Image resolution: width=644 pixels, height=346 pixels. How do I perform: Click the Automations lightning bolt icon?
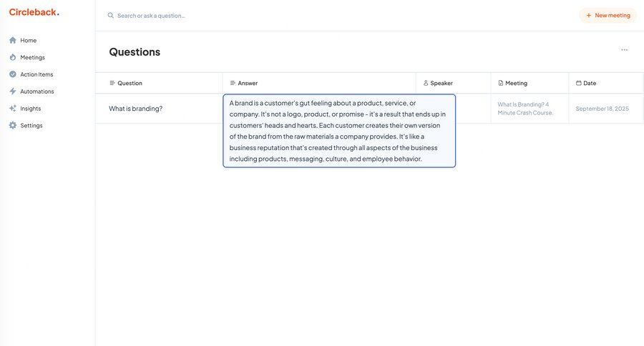13,92
